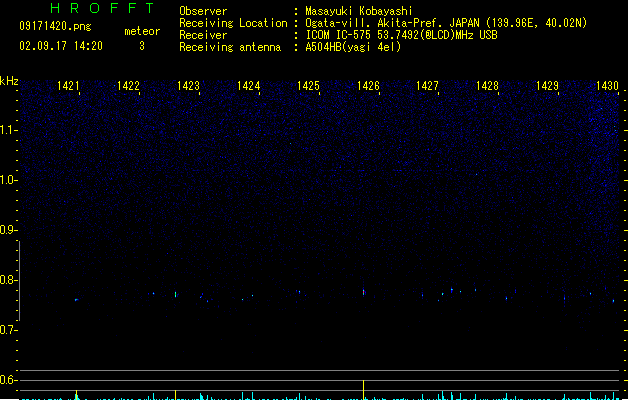Screen dimensions: 629x400
Task: Click the tall yellow intensity spike under 1426
Action: point(364,390)
